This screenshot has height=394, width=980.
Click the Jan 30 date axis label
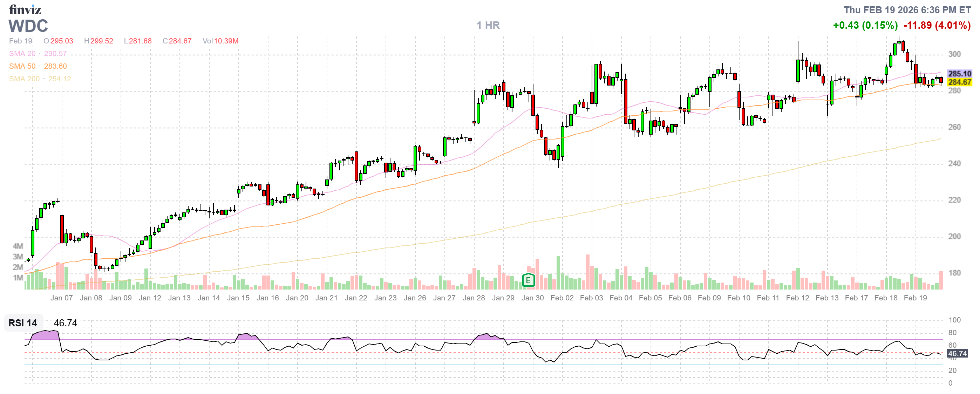532,298
